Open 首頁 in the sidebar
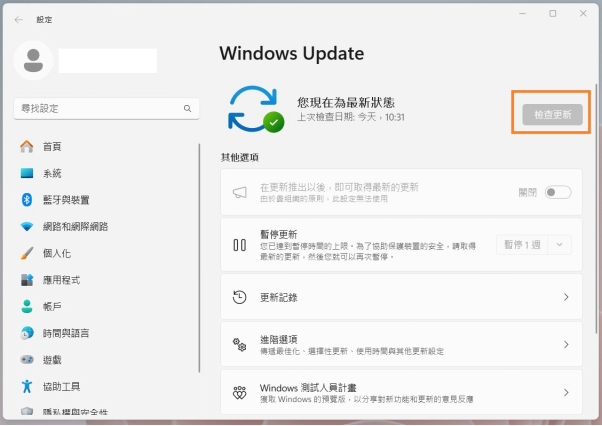This screenshot has height=426, width=602. pyautogui.click(x=52, y=147)
